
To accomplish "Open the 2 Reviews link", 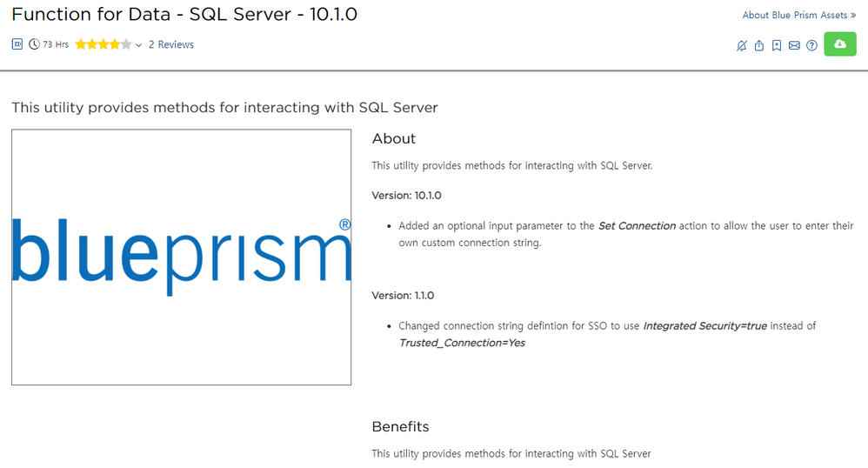I will pyautogui.click(x=171, y=44).
